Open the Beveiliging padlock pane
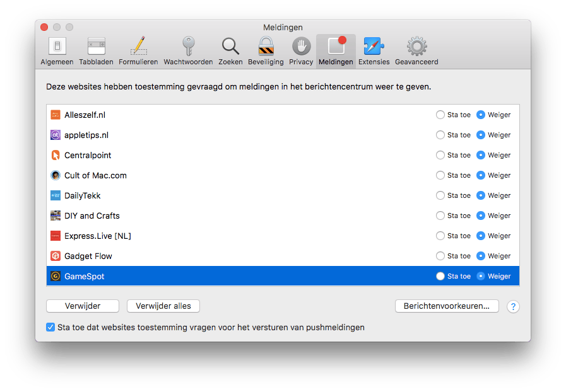Image resolution: width=566 pixels, height=392 pixels. coord(266,51)
